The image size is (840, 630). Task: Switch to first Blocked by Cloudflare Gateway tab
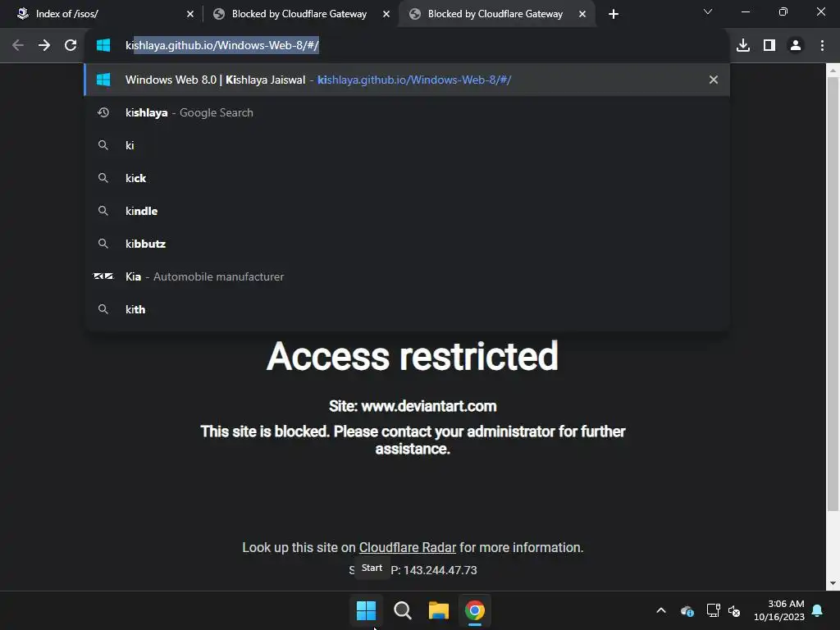(300, 14)
